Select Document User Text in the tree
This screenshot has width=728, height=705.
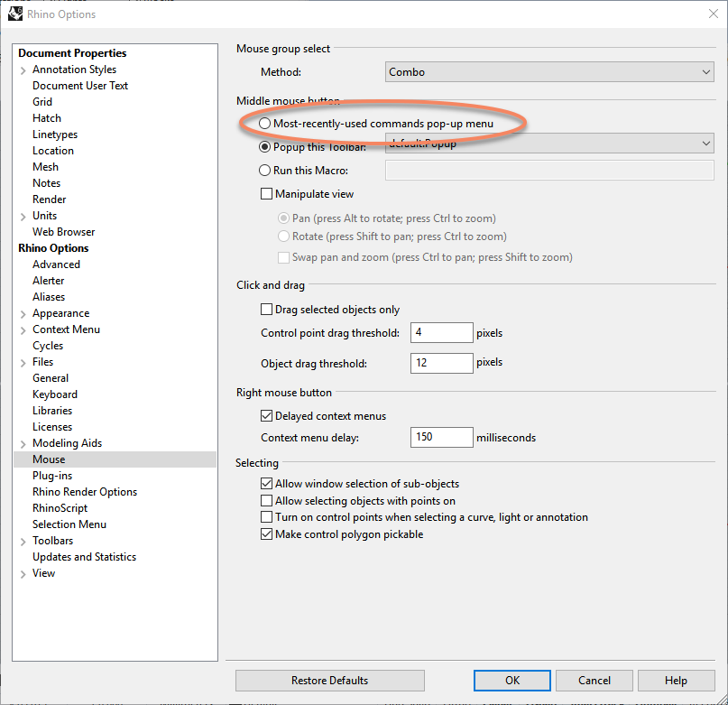click(80, 86)
